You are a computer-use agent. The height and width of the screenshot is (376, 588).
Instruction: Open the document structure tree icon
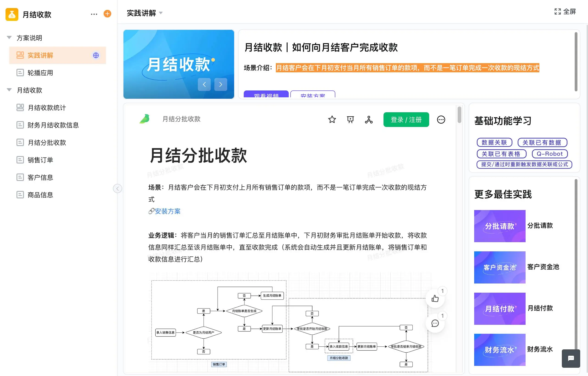pyautogui.click(x=369, y=120)
